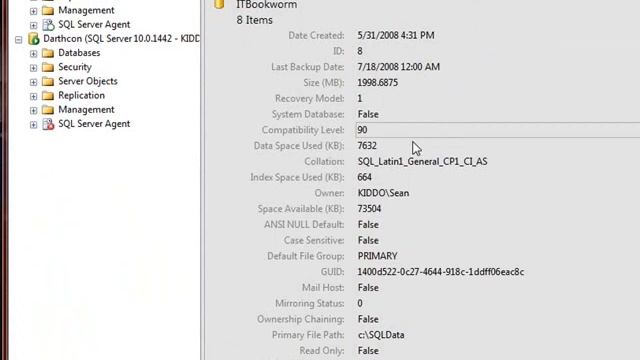Click the 'Collation:' label
Screen dimensions: 640x360
324,162
